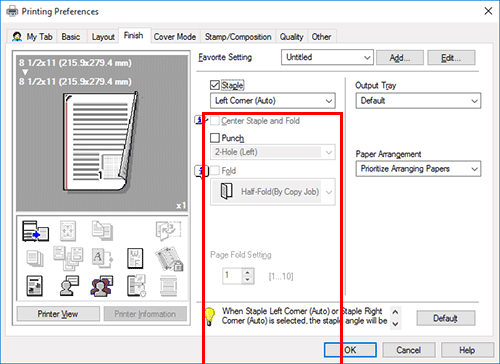The height and width of the screenshot is (364, 500).
Task: Click the user avatar icon on My Tab
Action: 17,36
